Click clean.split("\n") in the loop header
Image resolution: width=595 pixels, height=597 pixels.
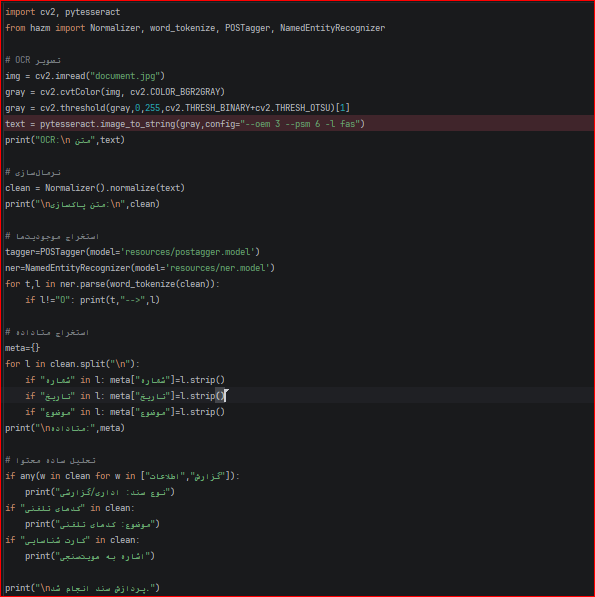93,364
